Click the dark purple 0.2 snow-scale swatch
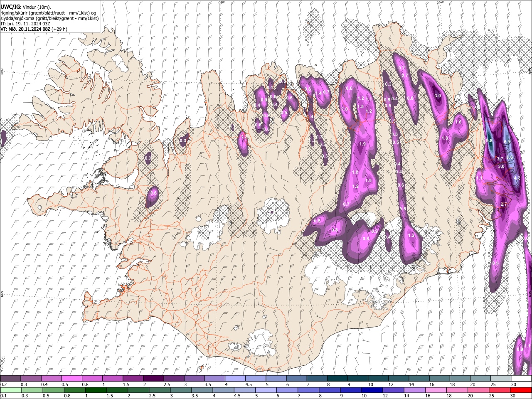Image resolution: width=532 pixels, height=399 pixels. pyautogui.click(x=10, y=378)
